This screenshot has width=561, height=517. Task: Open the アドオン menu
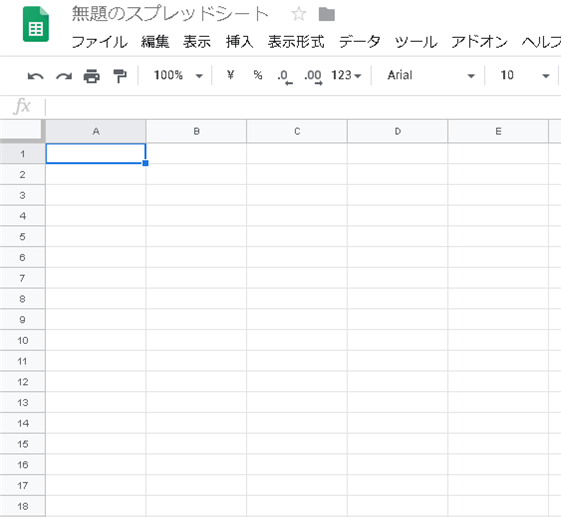pyautogui.click(x=479, y=42)
